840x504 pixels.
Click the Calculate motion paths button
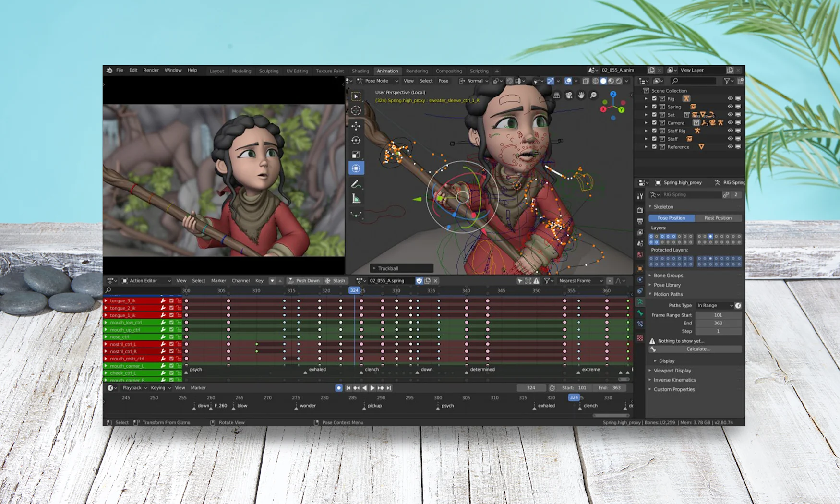click(697, 349)
